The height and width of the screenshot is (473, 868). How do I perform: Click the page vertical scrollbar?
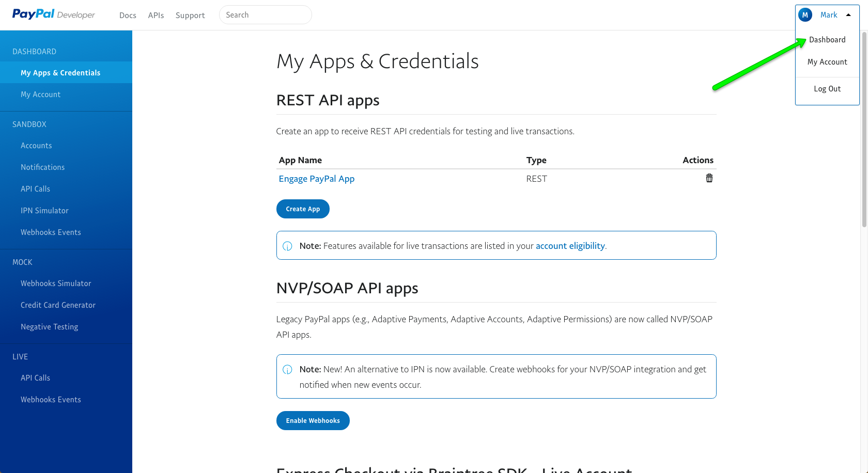pyautogui.click(x=864, y=129)
